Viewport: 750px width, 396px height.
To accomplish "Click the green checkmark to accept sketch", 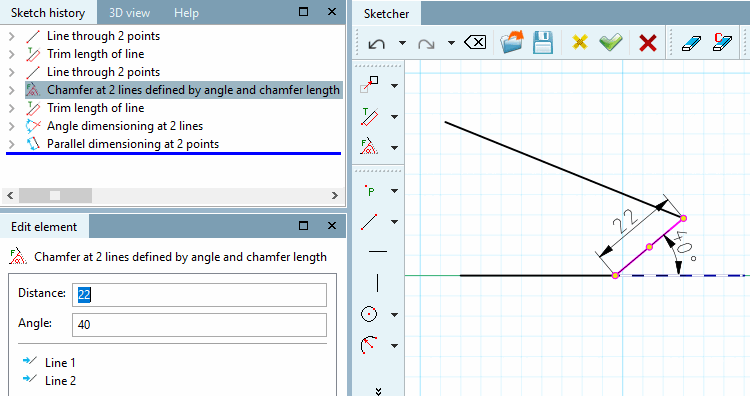I will (611, 43).
